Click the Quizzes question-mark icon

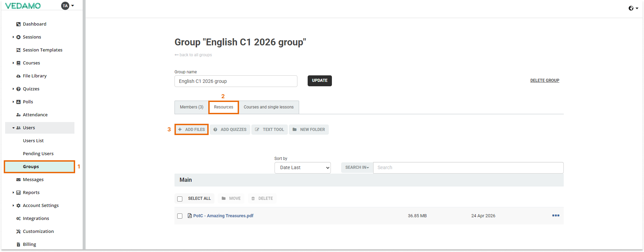coord(18,89)
